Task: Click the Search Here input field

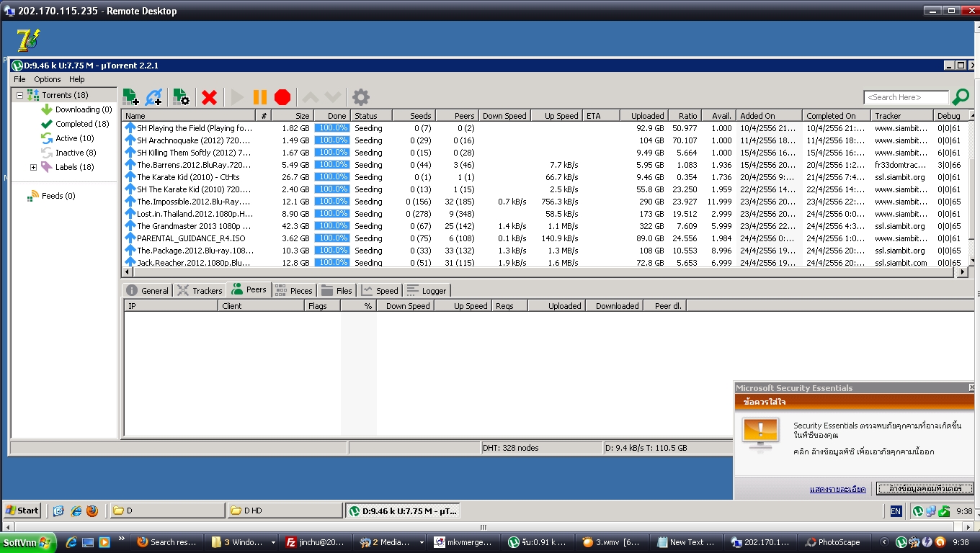Action: pos(906,97)
